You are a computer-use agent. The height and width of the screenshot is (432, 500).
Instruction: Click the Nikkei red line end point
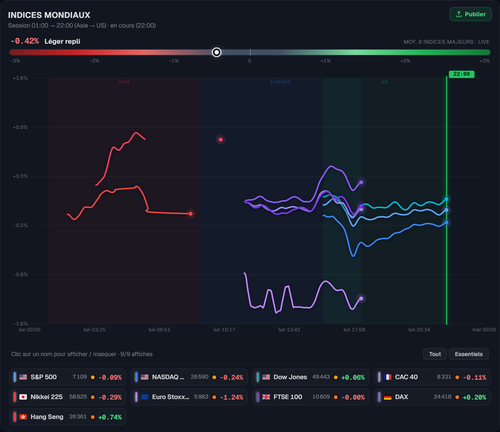tap(191, 214)
